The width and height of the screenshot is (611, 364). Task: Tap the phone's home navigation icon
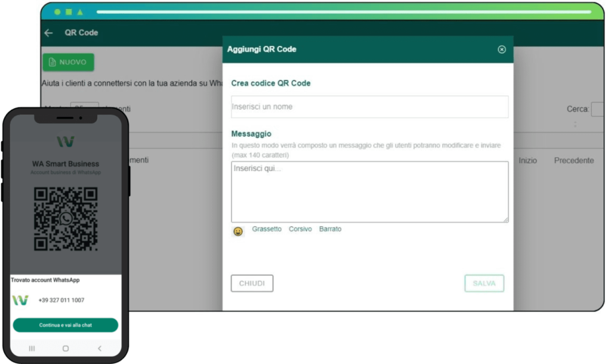click(x=66, y=348)
